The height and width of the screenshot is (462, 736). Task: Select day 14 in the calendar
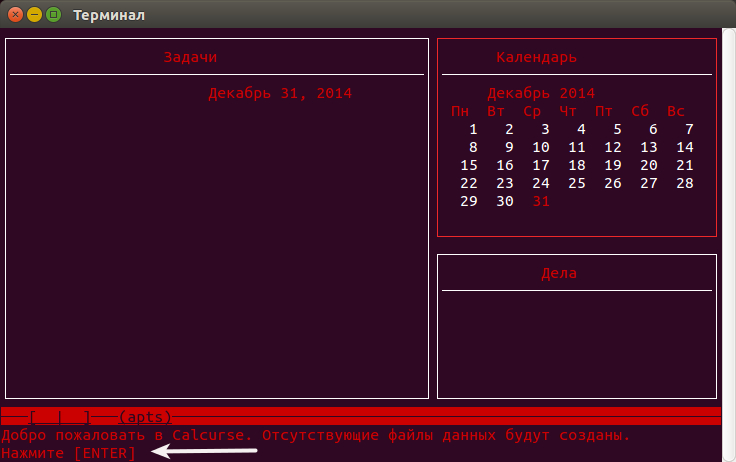pos(685,147)
